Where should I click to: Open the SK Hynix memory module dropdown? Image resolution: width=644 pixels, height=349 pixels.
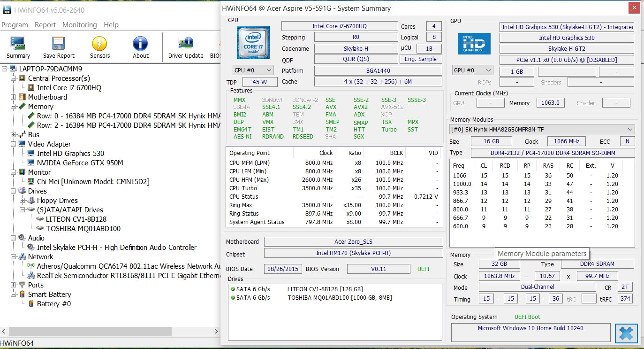coord(542,129)
